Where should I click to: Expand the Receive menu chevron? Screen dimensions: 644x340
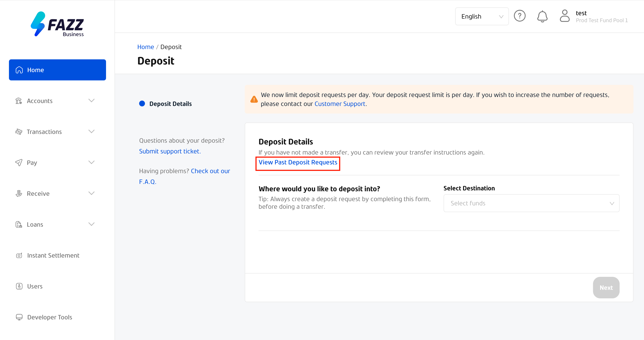pos(91,193)
